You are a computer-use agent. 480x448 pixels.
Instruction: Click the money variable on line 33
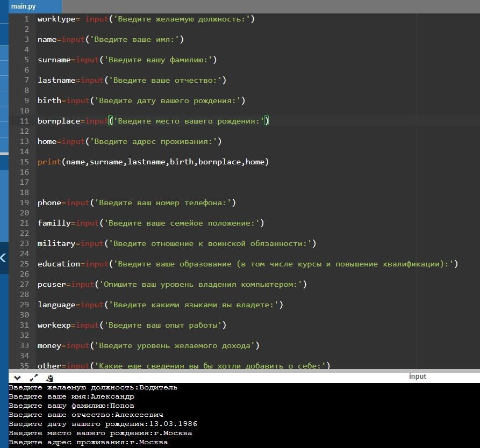(49, 345)
